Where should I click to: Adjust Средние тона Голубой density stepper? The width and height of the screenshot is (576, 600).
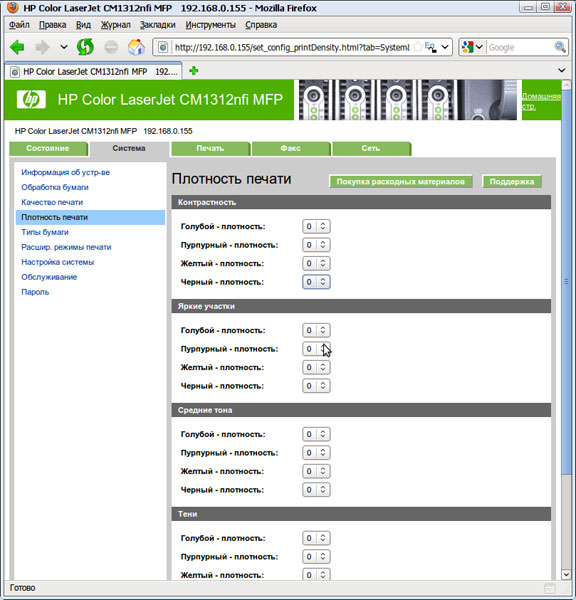[316, 434]
